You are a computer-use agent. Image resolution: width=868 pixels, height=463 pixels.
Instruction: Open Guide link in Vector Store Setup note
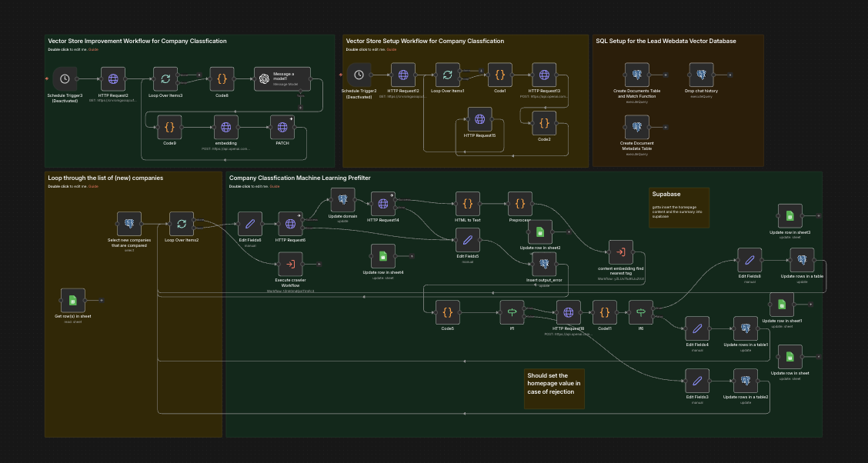[x=392, y=50]
